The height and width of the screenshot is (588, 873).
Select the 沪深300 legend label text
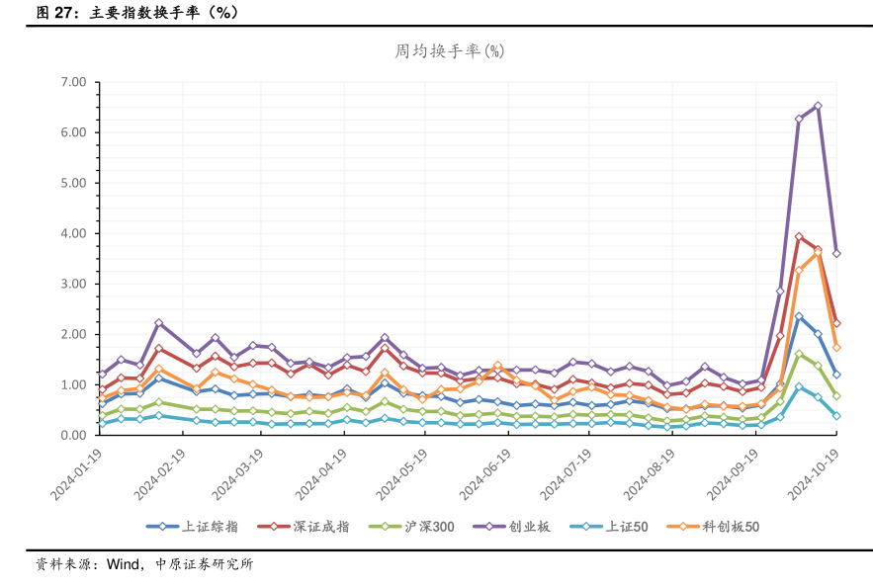430,527
